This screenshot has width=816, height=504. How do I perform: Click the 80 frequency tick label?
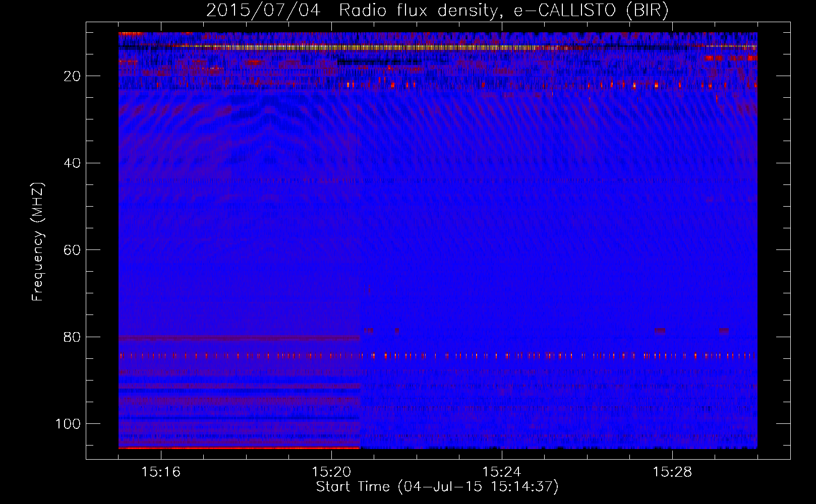click(73, 337)
